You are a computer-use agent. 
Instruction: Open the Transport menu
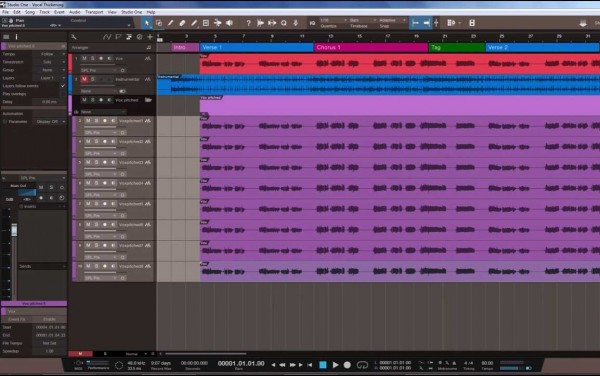pos(94,12)
